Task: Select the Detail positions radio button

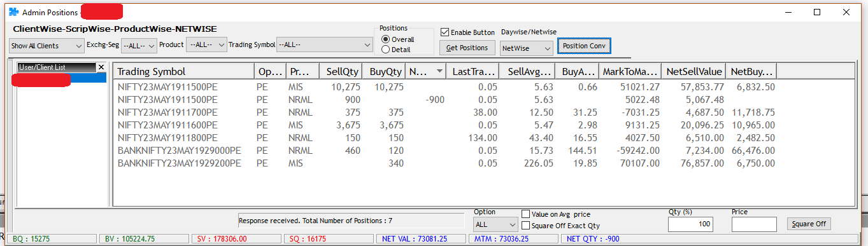Action: [385, 49]
